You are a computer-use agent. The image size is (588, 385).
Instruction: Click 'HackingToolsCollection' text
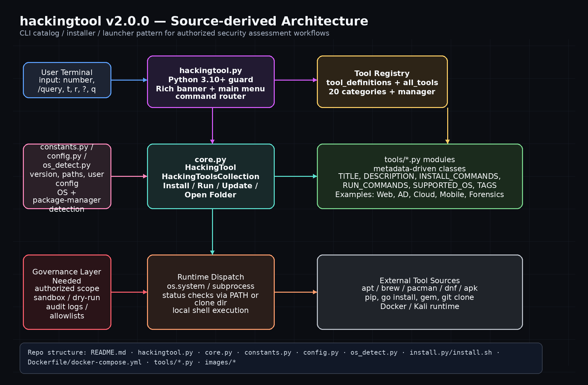(210, 177)
